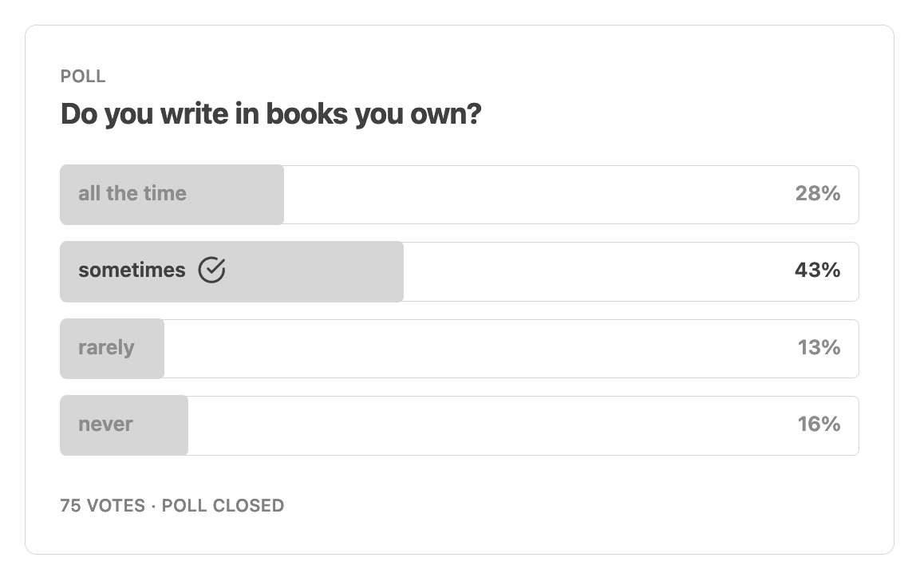The height and width of the screenshot is (573, 924).
Task: Click the 'POLL CLOSED' status text
Action: point(222,505)
